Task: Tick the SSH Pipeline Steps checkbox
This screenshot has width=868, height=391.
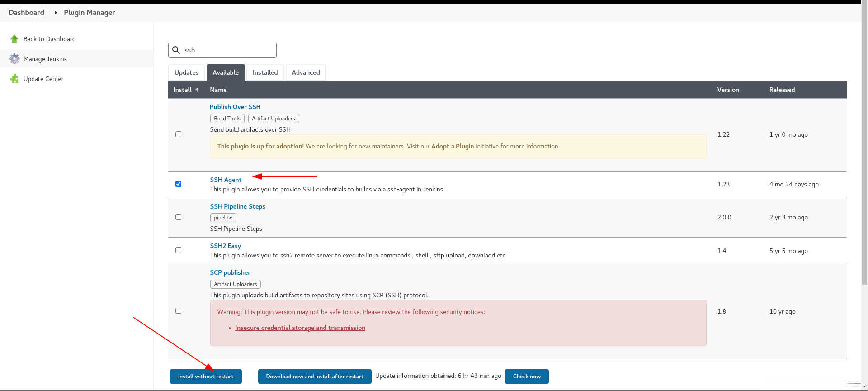Action: coord(178,217)
